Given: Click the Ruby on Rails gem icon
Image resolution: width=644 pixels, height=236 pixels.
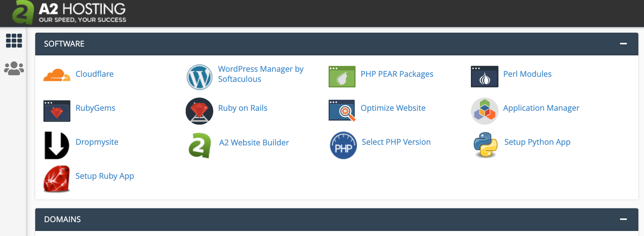Looking at the screenshot, I should 199,111.
